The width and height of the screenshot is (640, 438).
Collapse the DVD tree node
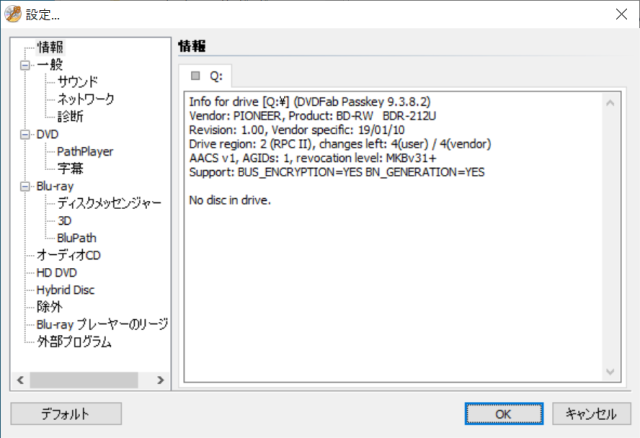pos(25,134)
